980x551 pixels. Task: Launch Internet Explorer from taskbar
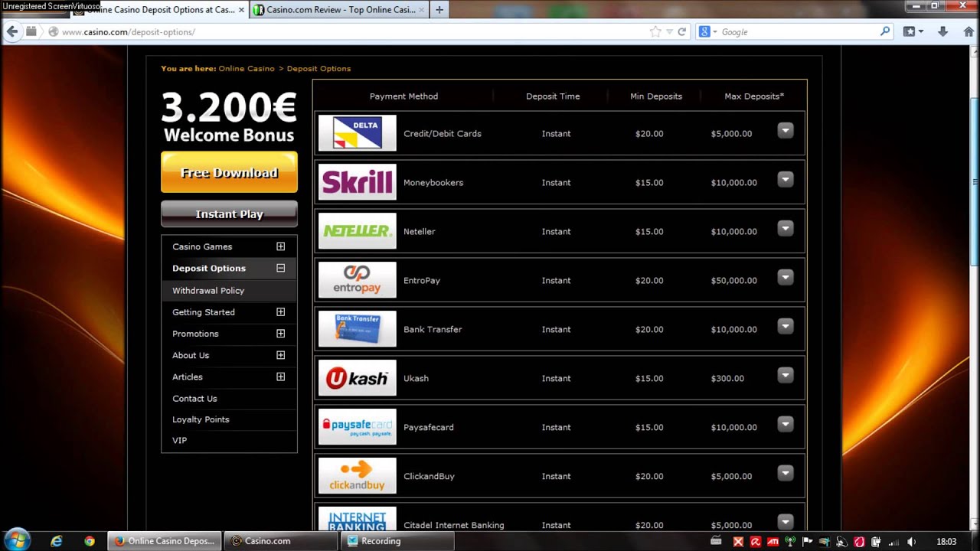click(56, 541)
